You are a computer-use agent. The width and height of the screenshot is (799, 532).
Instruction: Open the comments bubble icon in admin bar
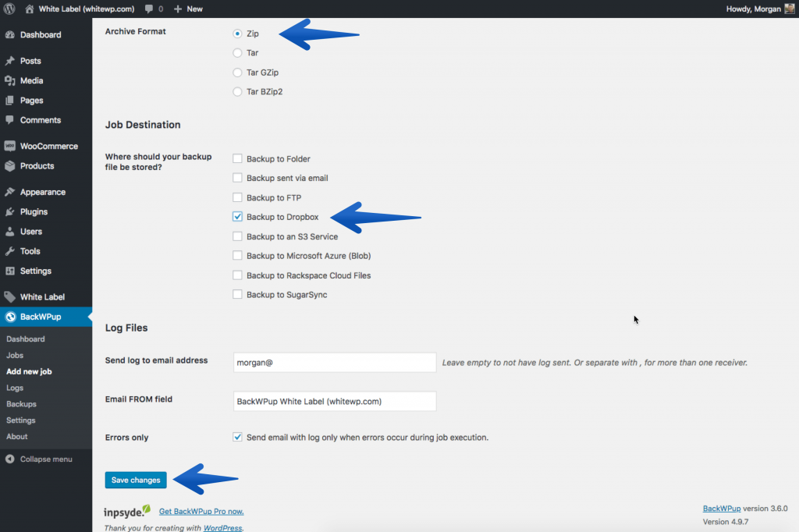149,9
